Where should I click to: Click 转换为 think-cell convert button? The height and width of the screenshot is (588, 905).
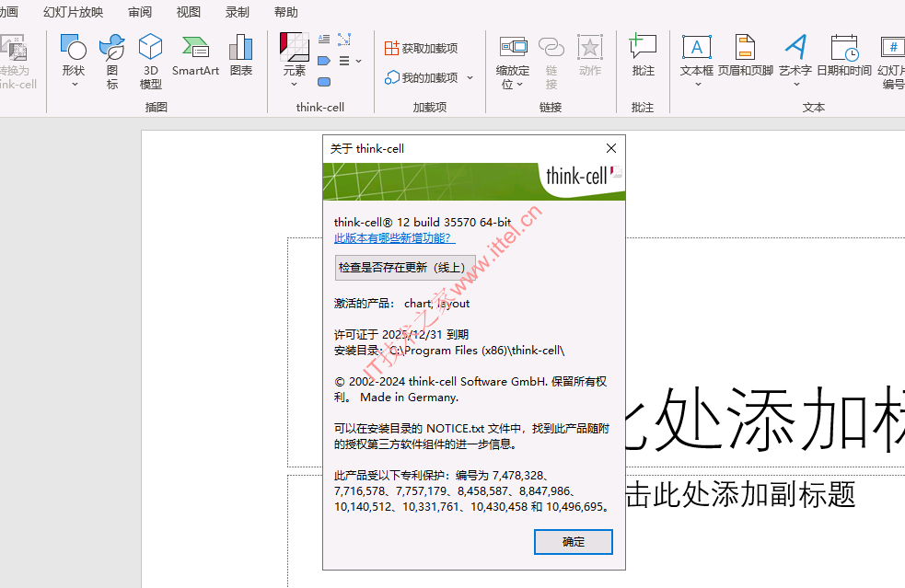17,61
